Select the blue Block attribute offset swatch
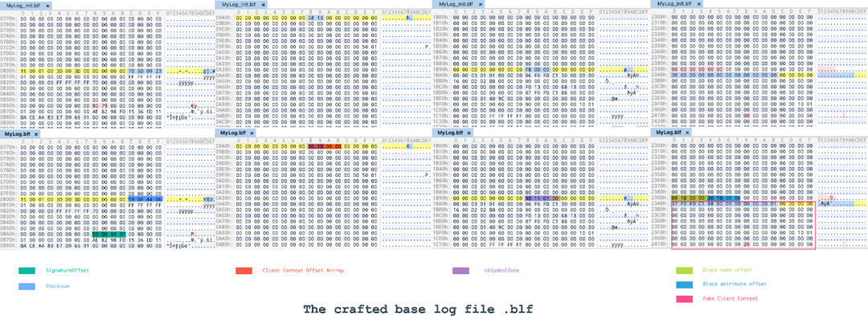 [x=684, y=284]
